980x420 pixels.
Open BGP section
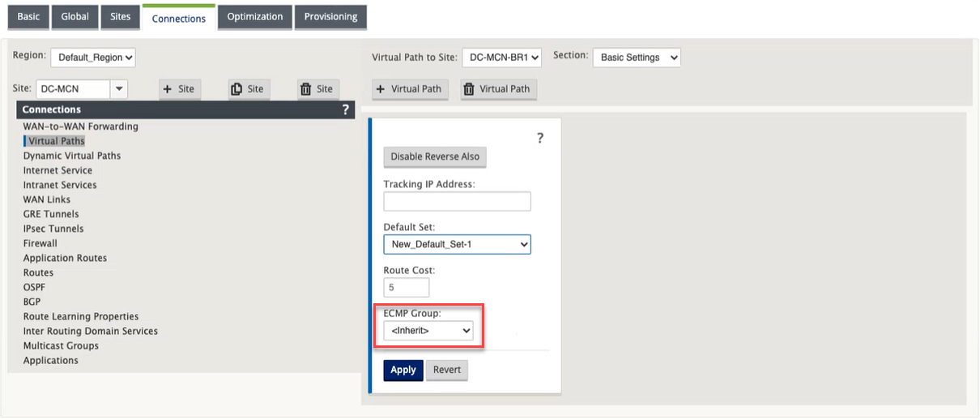pos(32,302)
